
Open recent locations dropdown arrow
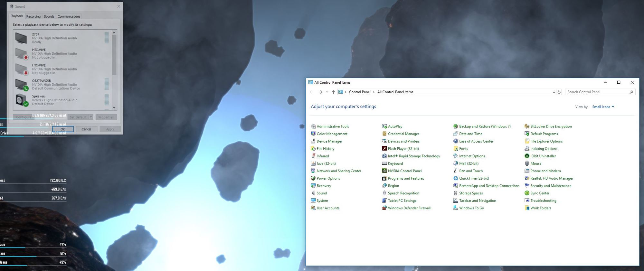(327, 92)
